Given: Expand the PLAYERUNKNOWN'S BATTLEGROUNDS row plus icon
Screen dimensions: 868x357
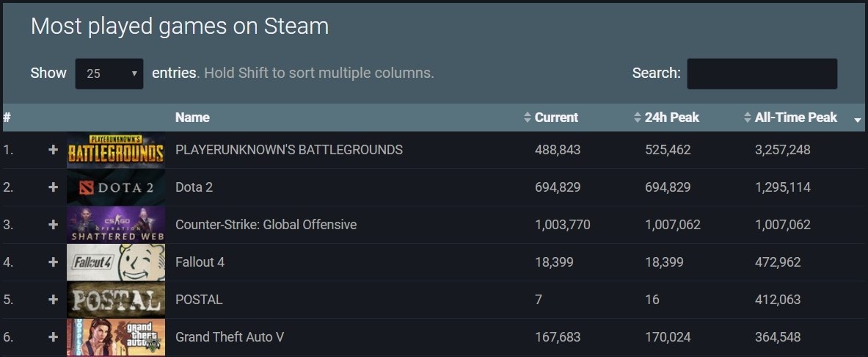Looking at the screenshot, I should click(53, 150).
